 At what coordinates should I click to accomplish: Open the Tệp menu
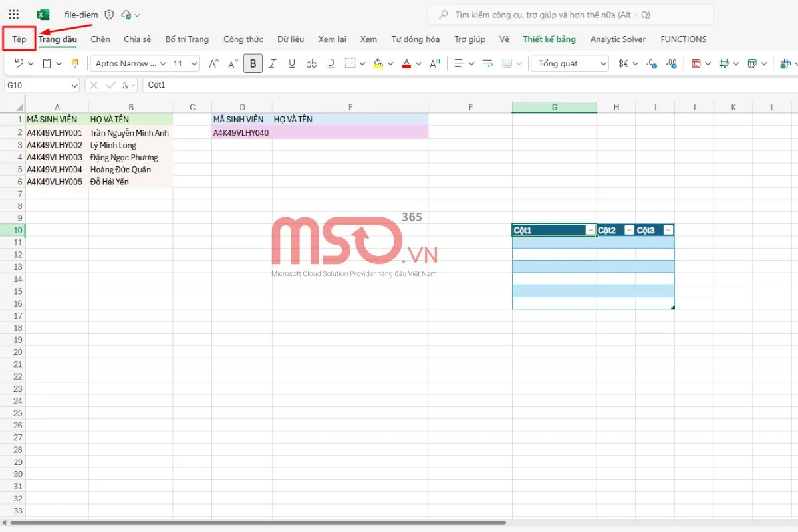(x=19, y=39)
